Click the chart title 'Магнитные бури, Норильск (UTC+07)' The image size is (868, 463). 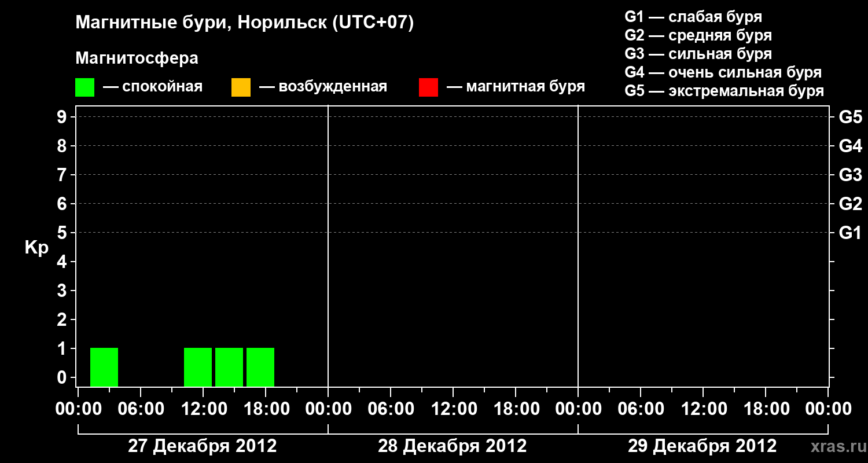point(245,23)
